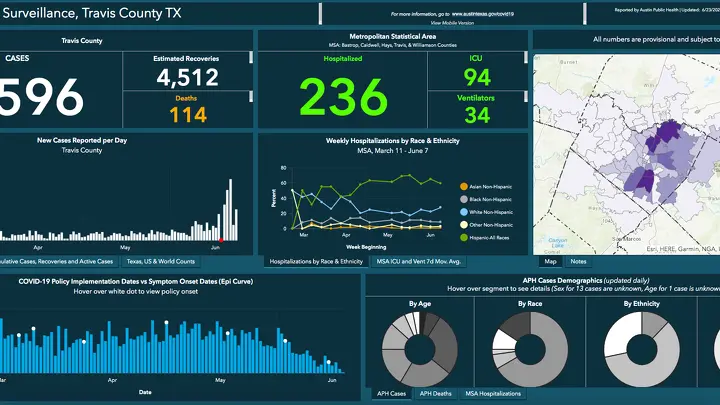Click the green Hispanic-All Races legend dot

tap(462, 238)
